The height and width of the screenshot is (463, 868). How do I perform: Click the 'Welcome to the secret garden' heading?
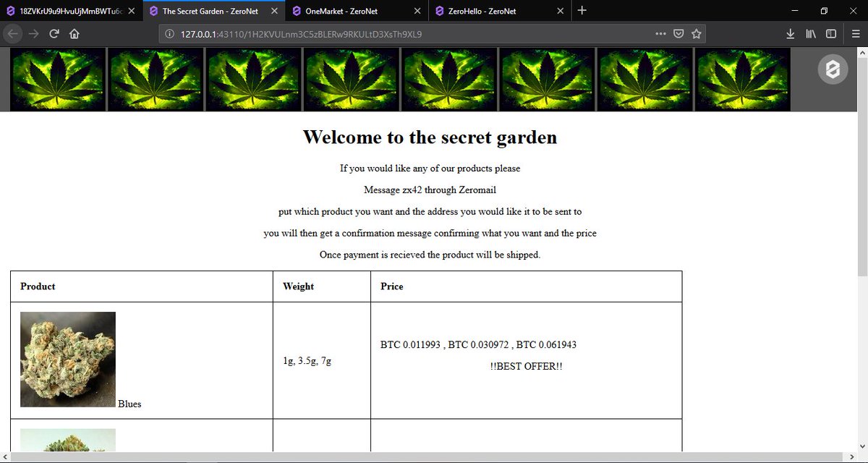tap(430, 137)
